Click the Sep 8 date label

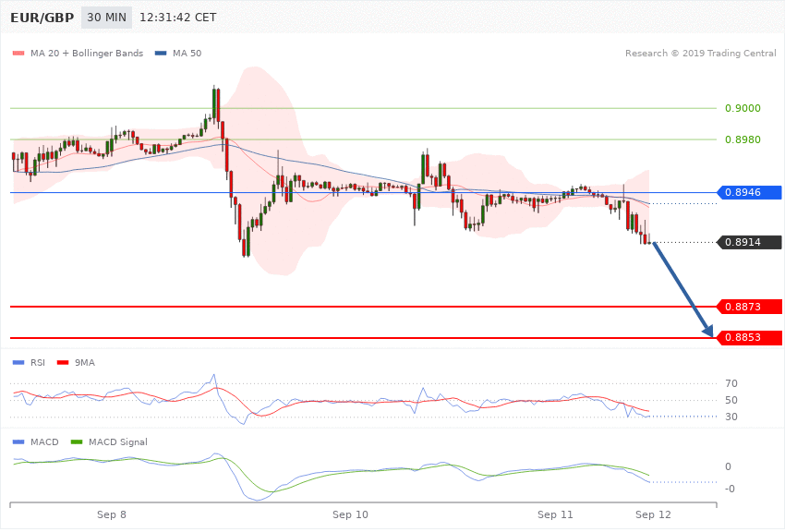click(x=112, y=514)
